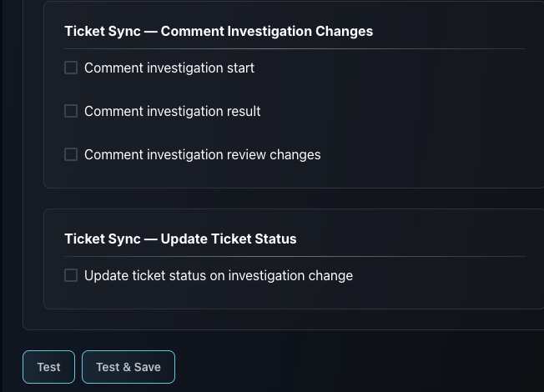Click the divider below Update Ticket Status heading
Image resolution: width=544 pixels, height=392 pixels.
[x=295, y=257]
